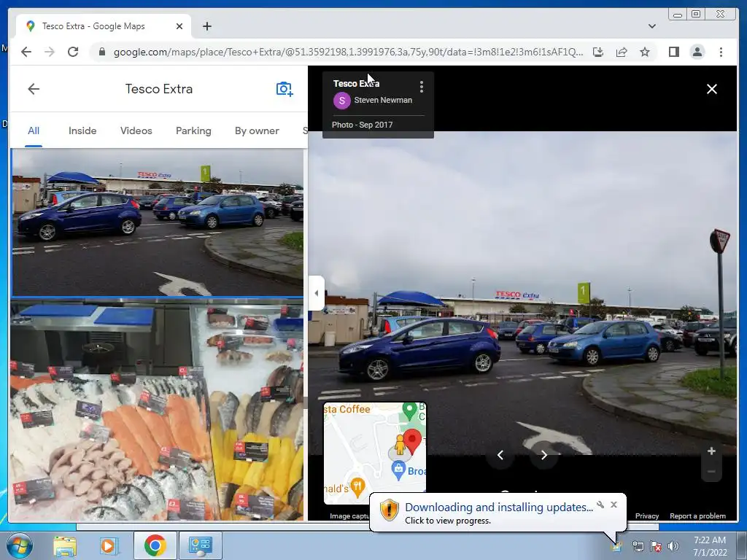The width and height of the screenshot is (747, 560).
Task: Open Steven Newman's contributor profile
Action: 383,100
